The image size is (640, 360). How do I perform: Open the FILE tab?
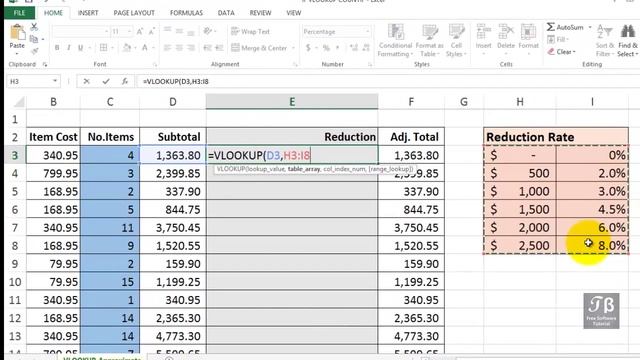pos(19,13)
